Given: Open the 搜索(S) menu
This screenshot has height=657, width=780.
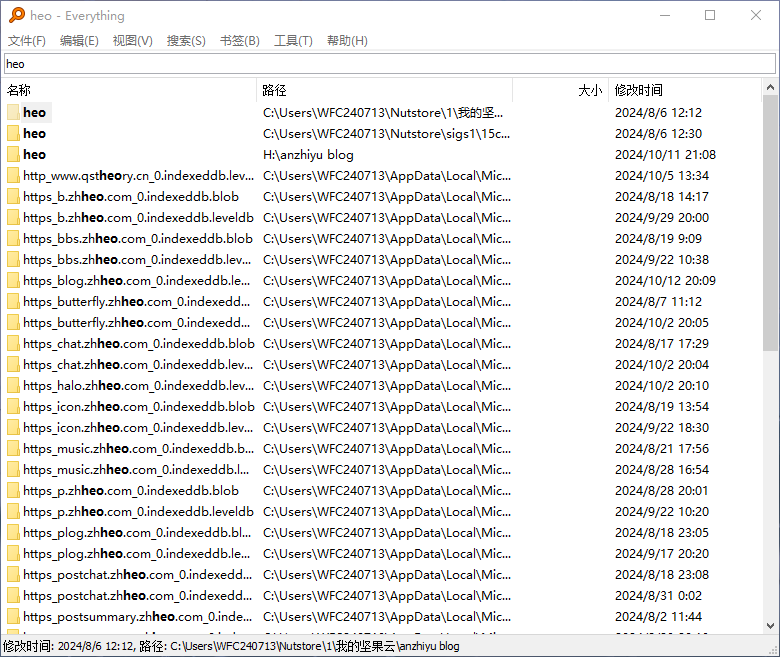Looking at the screenshot, I should click(186, 41).
